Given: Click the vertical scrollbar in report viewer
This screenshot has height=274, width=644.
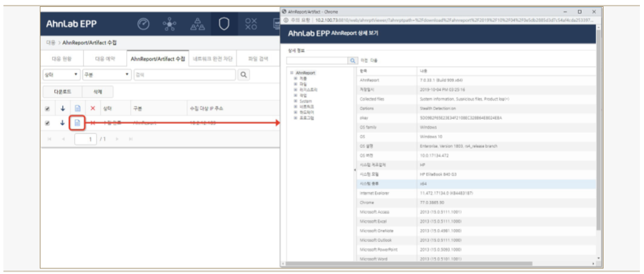Looking at the screenshot, I should 598,132.
